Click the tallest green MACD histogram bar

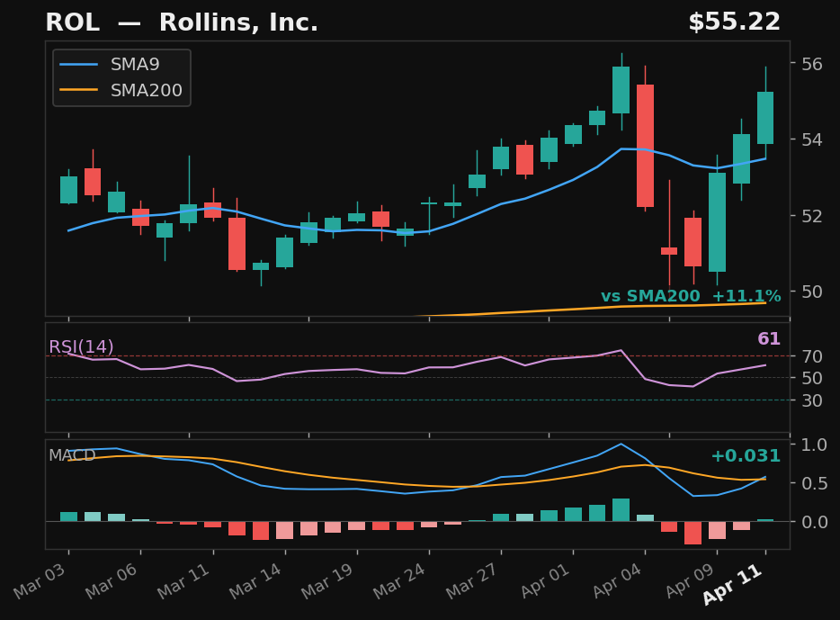(x=621, y=510)
